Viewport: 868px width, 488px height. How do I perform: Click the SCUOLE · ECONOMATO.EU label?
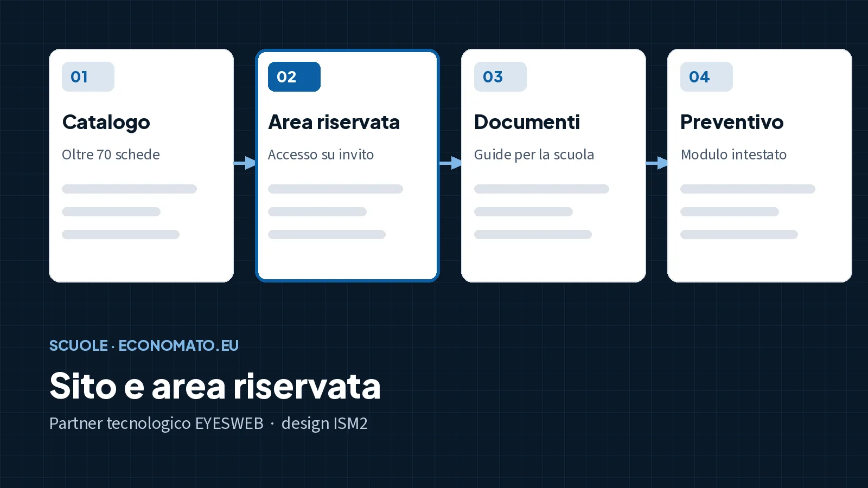(x=144, y=345)
